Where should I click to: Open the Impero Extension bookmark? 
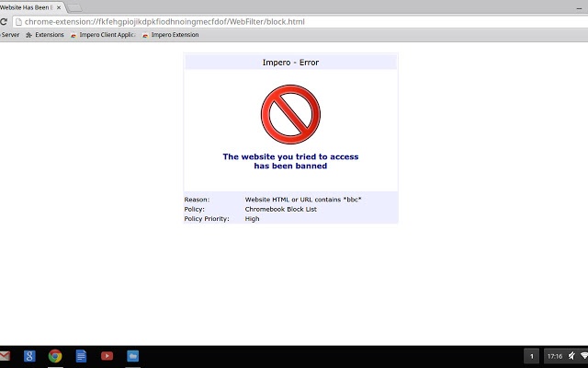[171, 35]
